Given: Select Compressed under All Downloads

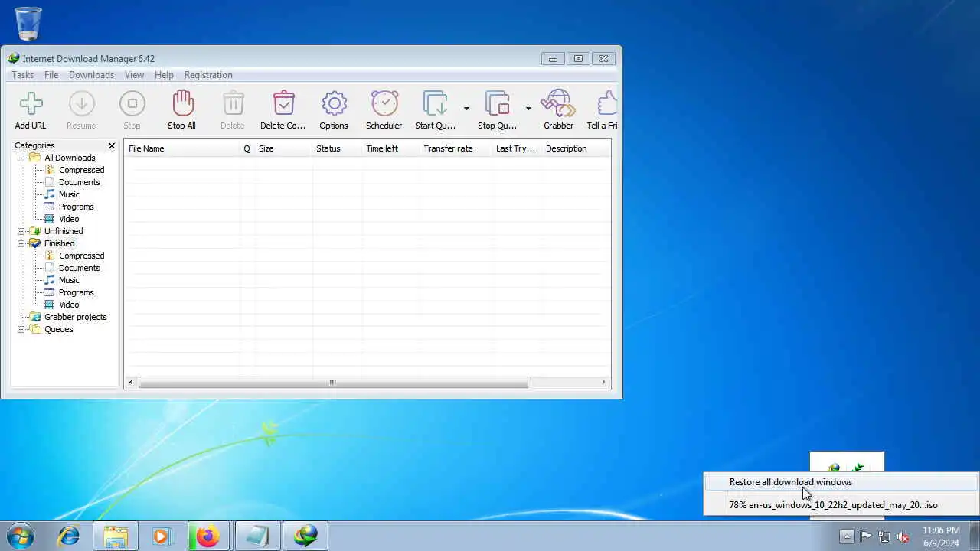Looking at the screenshot, I should (x=81, y=170).
